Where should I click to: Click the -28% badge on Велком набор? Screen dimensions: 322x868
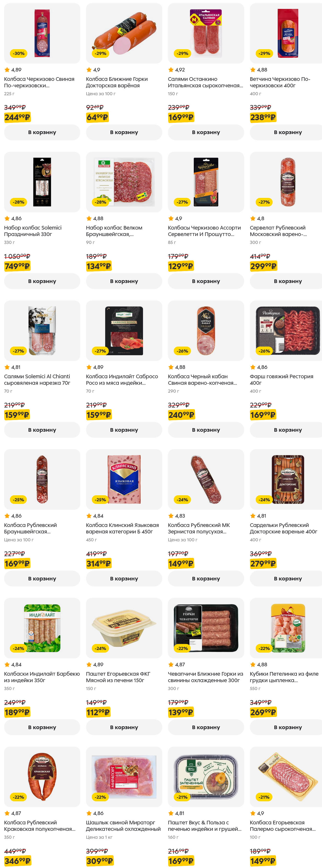click(100, 202)
